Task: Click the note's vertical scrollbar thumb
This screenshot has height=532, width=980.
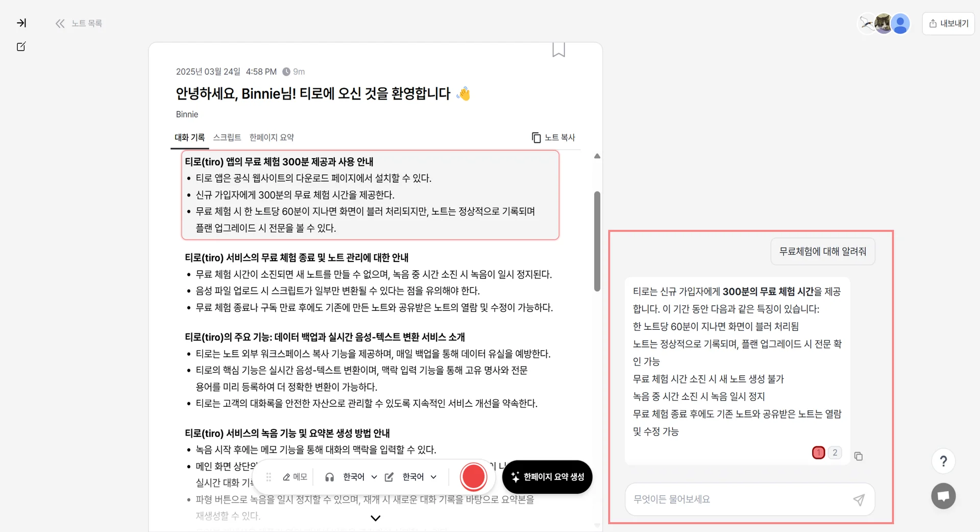Action: click(x=597, y=241)
